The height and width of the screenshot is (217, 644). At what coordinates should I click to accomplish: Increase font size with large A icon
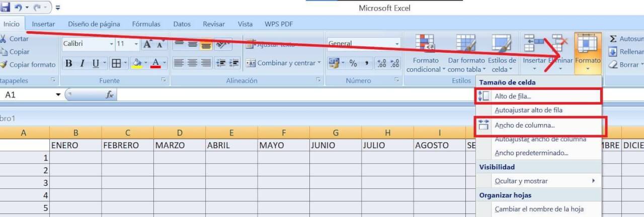(x=148, y=44)
